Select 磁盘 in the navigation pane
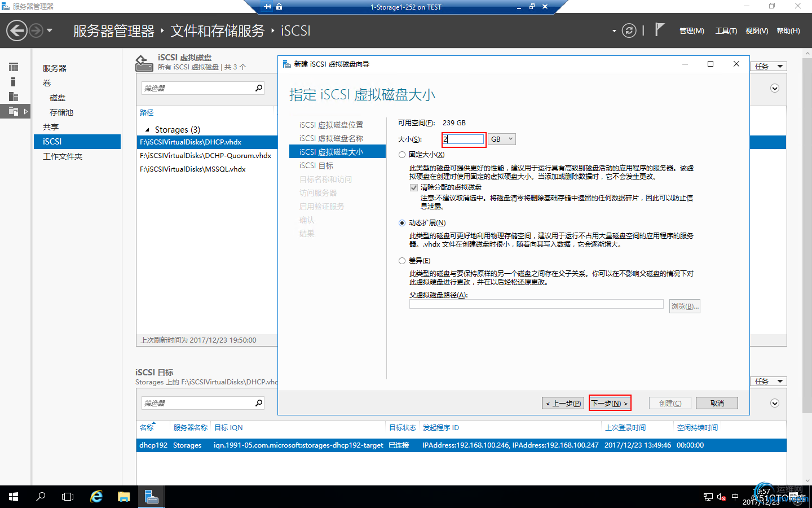The width and height of the screenshot is (812, 508). click(x=58, y=98)
